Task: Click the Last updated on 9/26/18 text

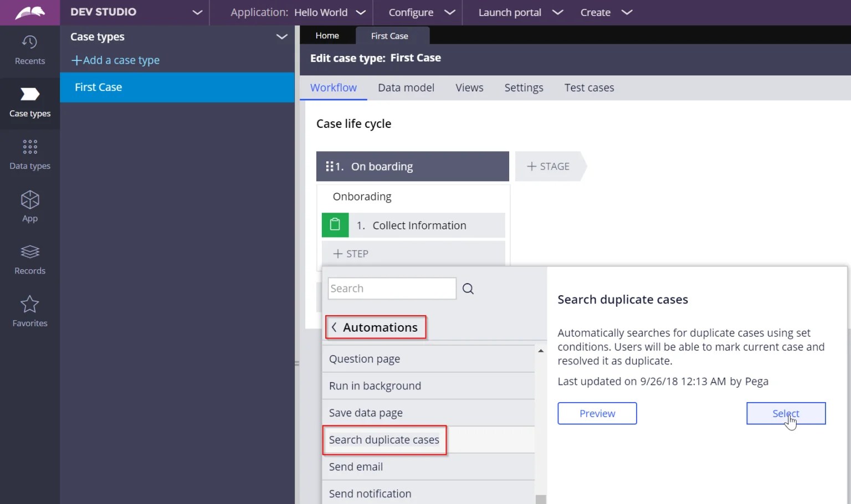Action: pos(663,381)
